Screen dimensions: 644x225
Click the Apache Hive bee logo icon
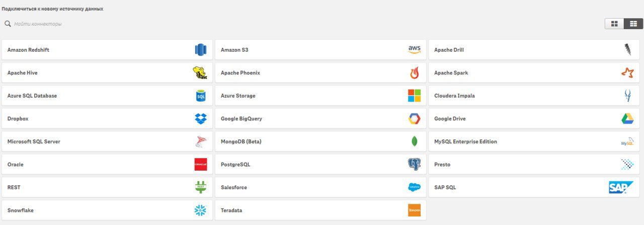click(200, 73)
